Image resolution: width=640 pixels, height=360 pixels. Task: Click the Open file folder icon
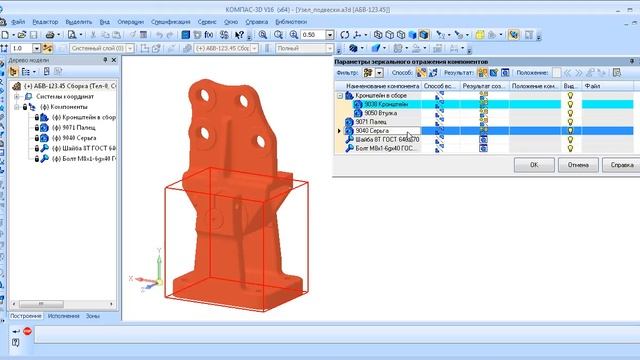tap(22, 35)
